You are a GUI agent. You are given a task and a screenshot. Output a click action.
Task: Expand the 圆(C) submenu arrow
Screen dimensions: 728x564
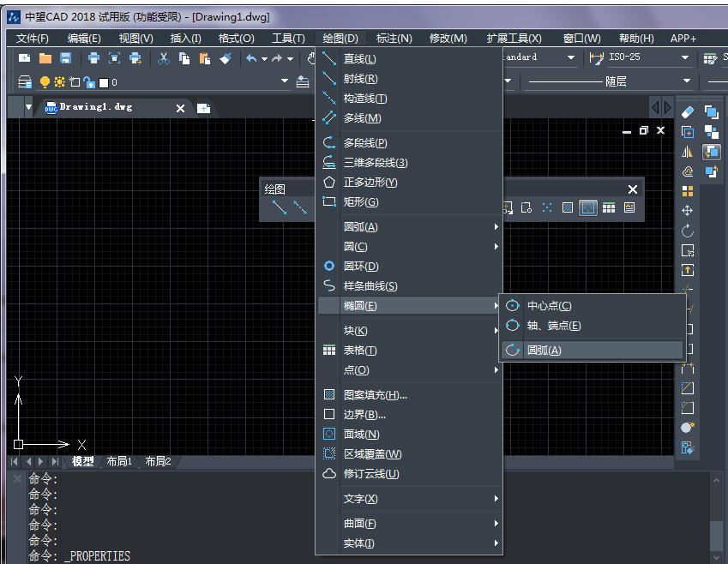tap(496, 247)
